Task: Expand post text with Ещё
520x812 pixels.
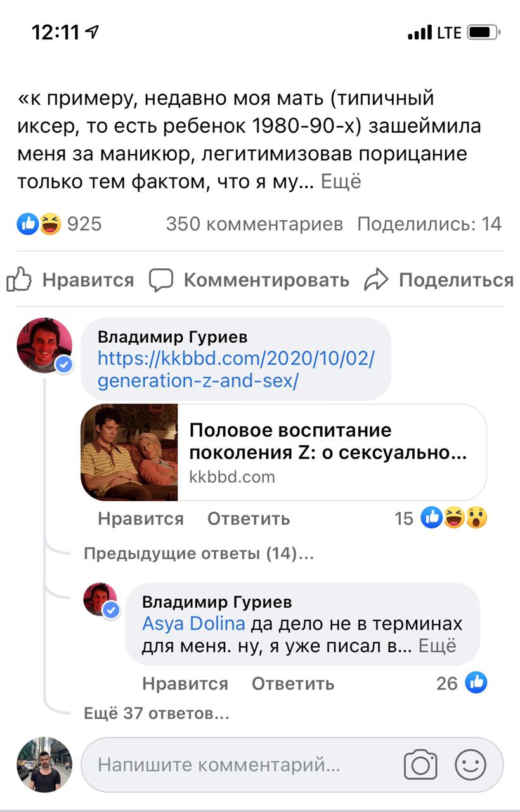Action: click(x=341, y=182)
